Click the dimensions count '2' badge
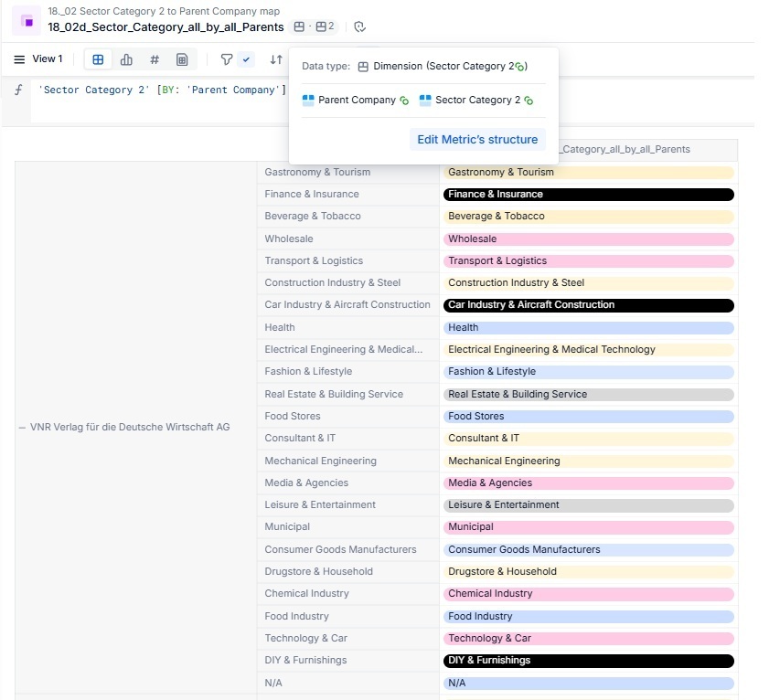This screenshot has height=700, width=769. click(x=326, y=27)
